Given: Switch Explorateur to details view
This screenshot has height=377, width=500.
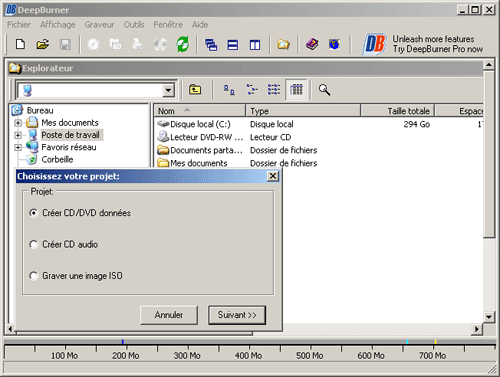Looking at the screenshot, I should tap(296, 90).
